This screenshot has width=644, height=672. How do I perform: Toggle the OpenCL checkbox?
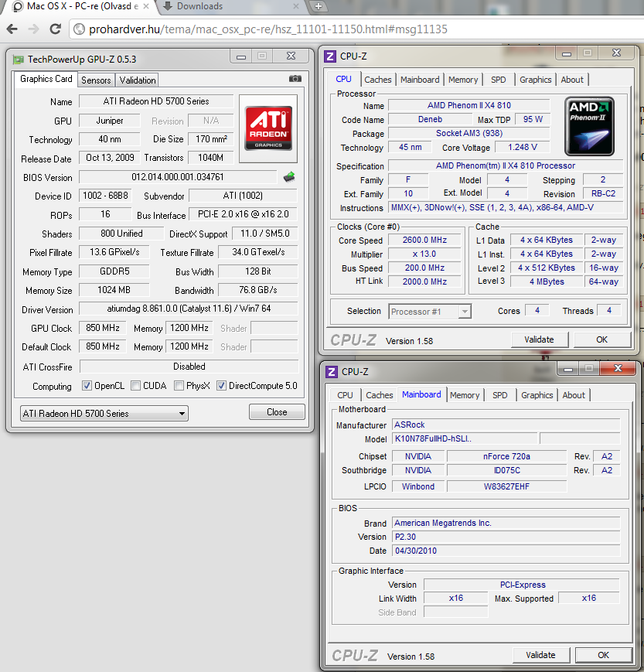[87, 385]
